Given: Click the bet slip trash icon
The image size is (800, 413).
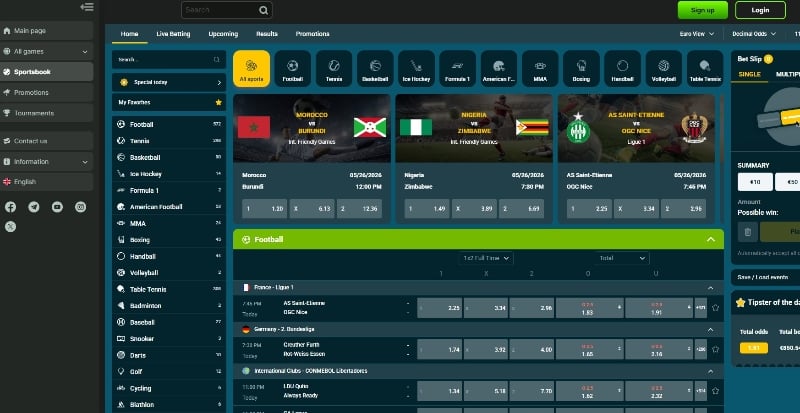Looking at the screenshot, I should [x=747, y=232].
